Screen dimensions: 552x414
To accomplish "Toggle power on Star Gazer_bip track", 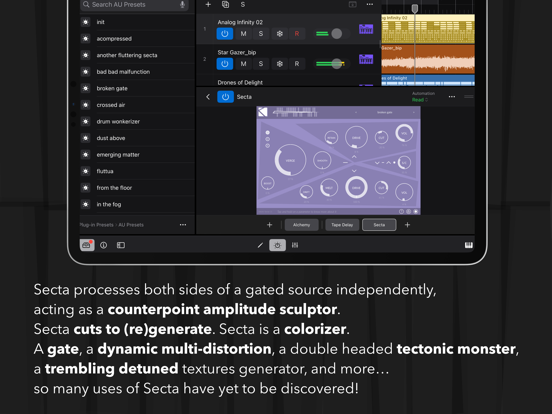I will (x=225, y=64).
